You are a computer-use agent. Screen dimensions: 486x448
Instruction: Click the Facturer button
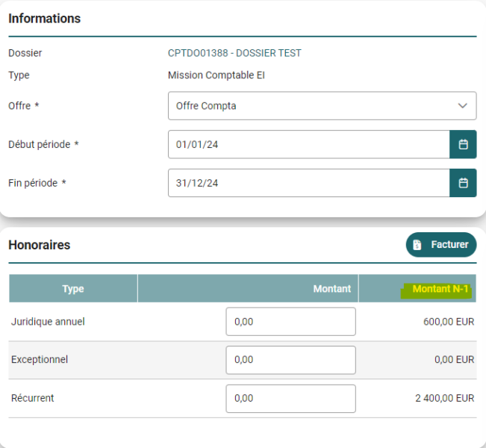[441, 245]
